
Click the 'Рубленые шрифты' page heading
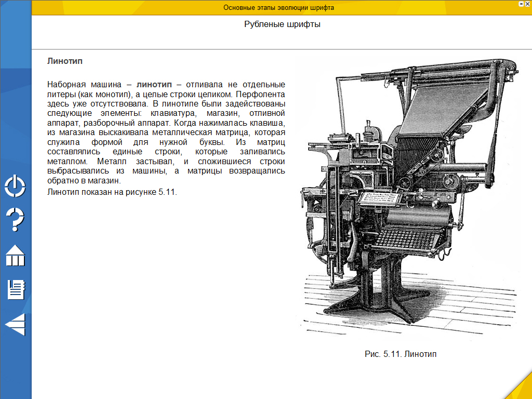pos(282,24)
